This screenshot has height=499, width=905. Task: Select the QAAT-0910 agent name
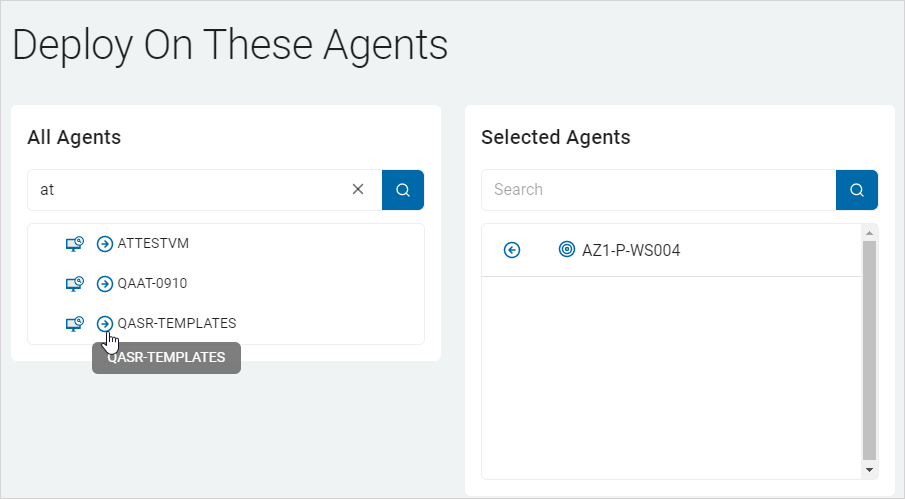coord(152,283)
